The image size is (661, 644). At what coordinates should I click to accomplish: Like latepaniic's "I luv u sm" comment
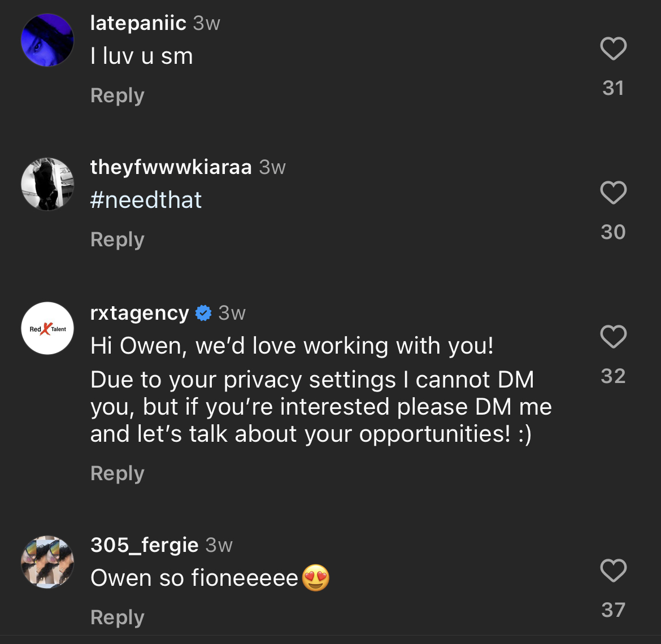(x=613, y=49)
